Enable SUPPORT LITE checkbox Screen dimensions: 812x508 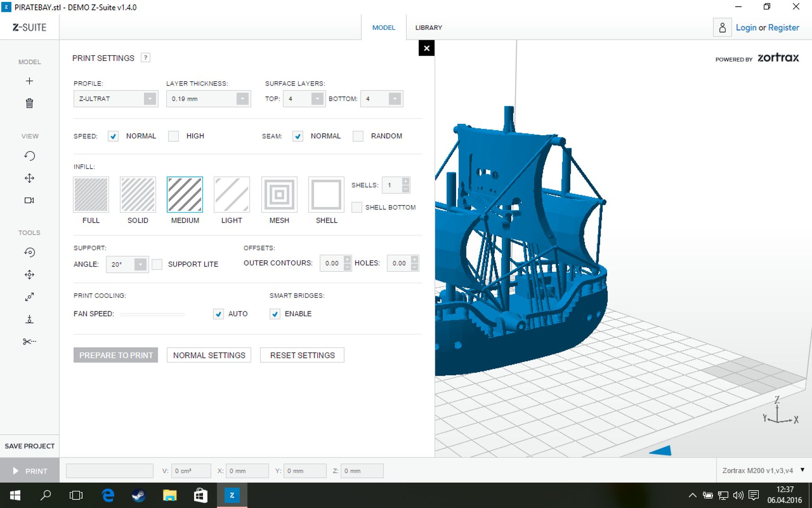(x=157, y=264)
